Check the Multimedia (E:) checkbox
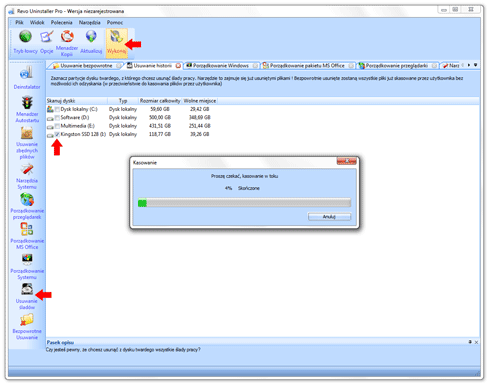Image resolution: width=490 pixels, height=386 pixels. click(57, 126)
